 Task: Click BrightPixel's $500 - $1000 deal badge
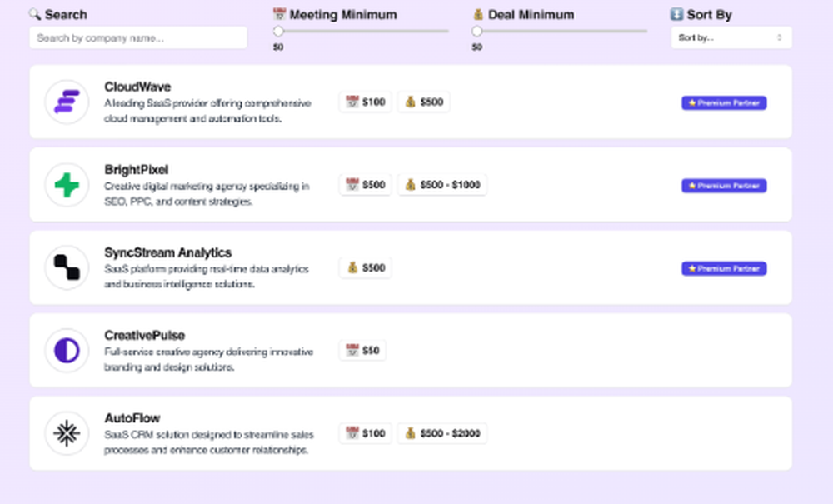point(442,184)
